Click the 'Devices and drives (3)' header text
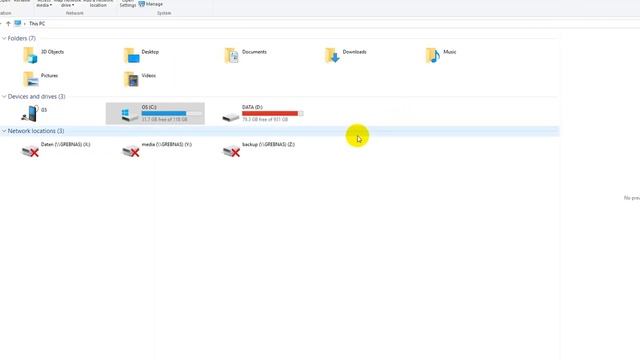This screenshot has width=640, height=360. pyautogui.click(x=37, y=97)
